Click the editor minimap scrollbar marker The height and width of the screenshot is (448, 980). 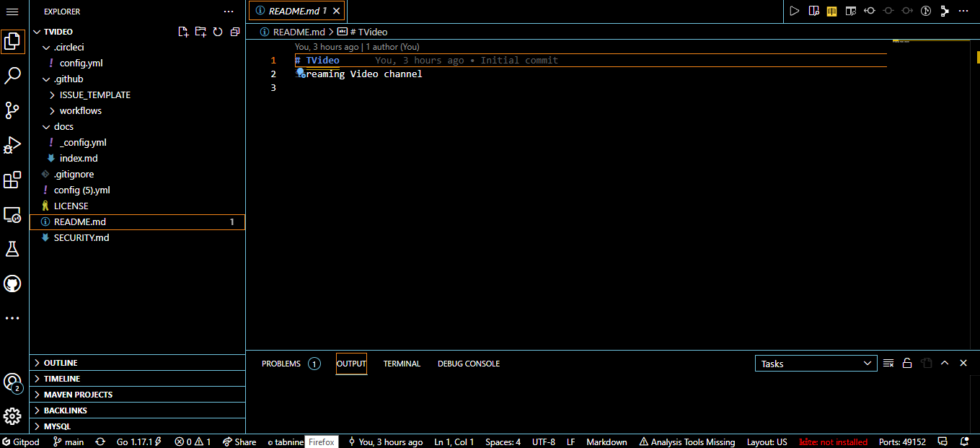[x=979, y=57]
